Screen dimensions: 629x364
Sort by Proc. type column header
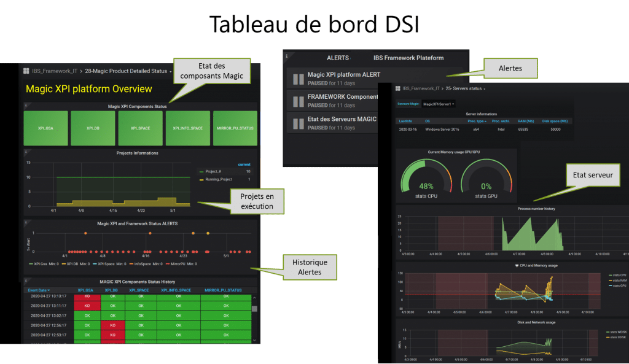tap(477, 121)
